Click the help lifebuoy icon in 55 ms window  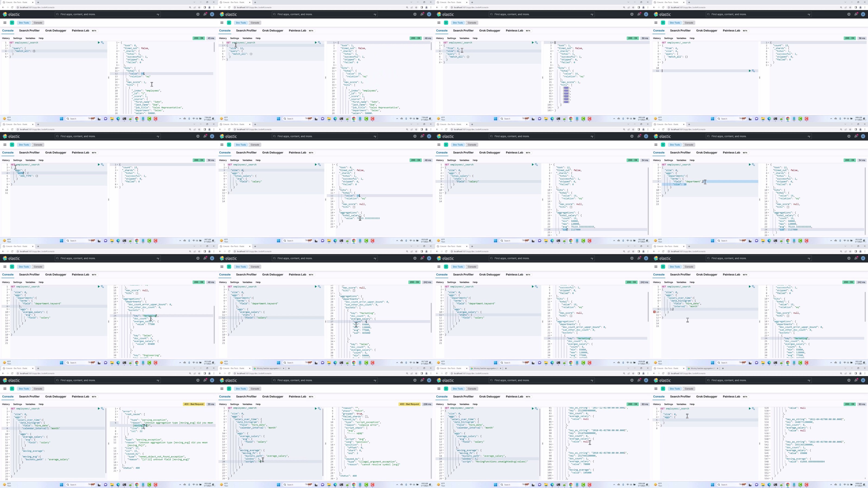click(x=198, y=381)
